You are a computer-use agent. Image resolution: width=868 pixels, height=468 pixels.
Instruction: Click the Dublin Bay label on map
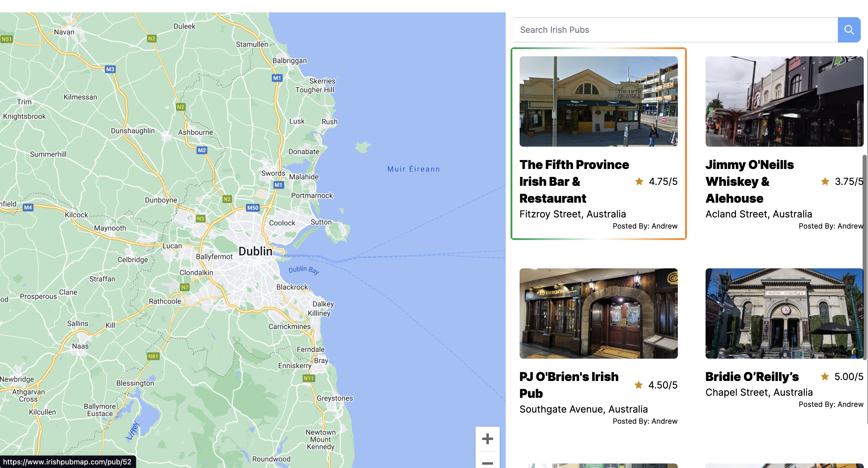click(x=303, y=270)
